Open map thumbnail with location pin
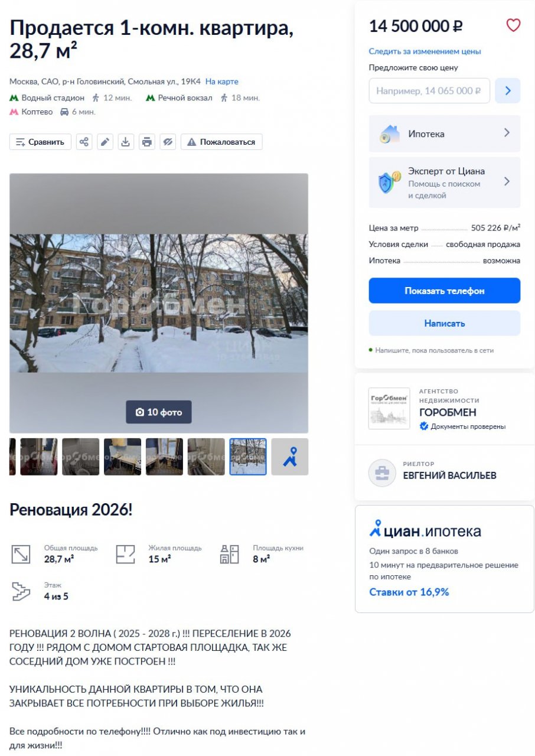 [289, 457]
